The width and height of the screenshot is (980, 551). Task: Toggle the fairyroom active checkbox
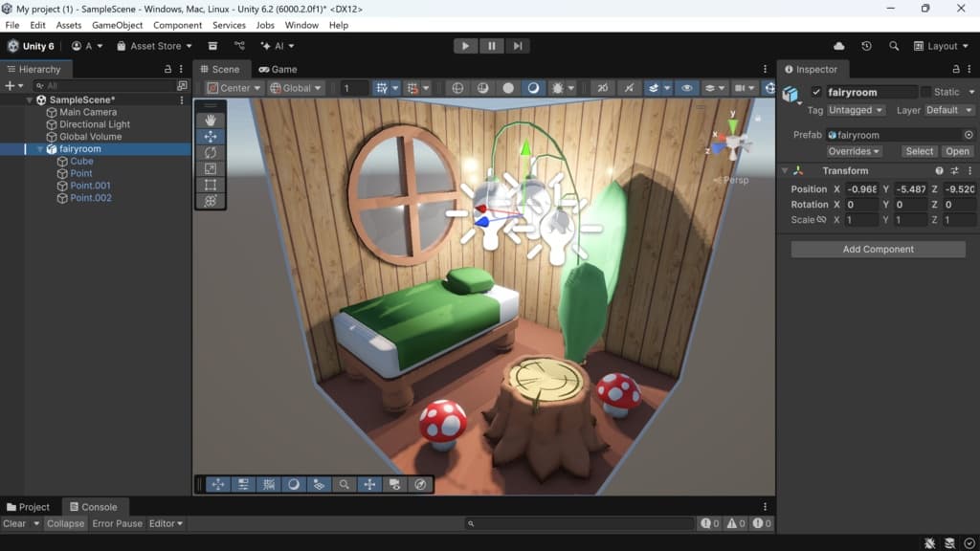coord(816,92)
